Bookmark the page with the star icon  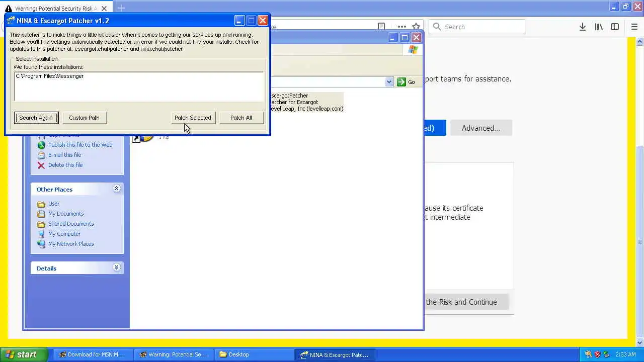[416, 27]
